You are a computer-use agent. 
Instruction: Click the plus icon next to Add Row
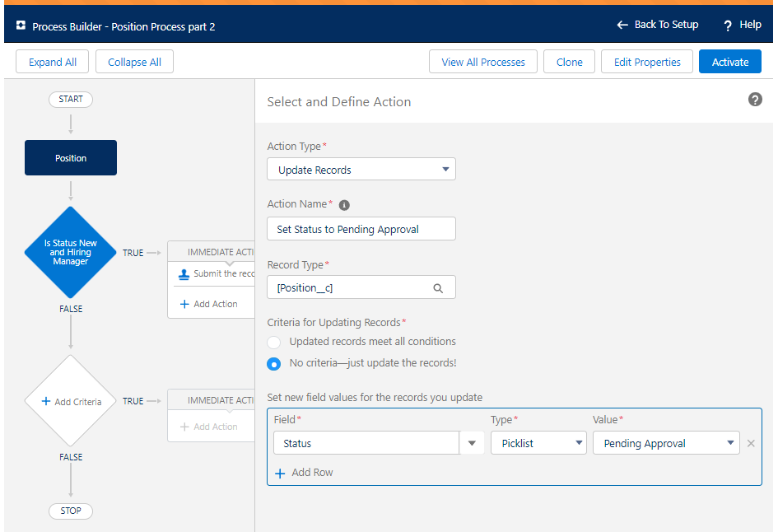pyautogui.click(x=280, y=473)
